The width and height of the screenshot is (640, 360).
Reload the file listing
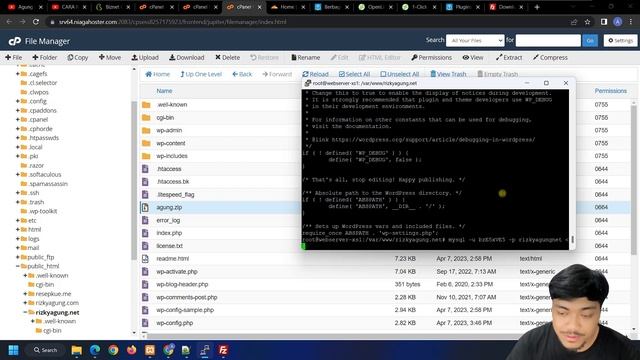[x=315, y=74]
